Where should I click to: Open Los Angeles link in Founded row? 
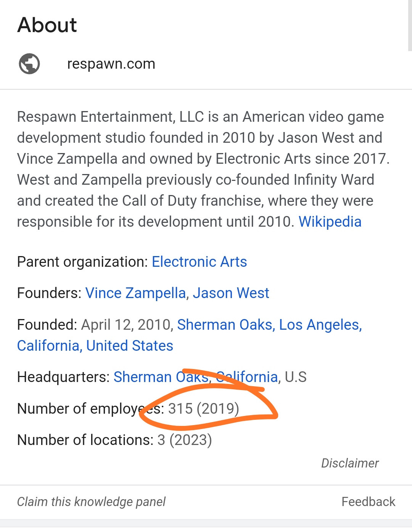pyautogui.click(x=320, y=325)
